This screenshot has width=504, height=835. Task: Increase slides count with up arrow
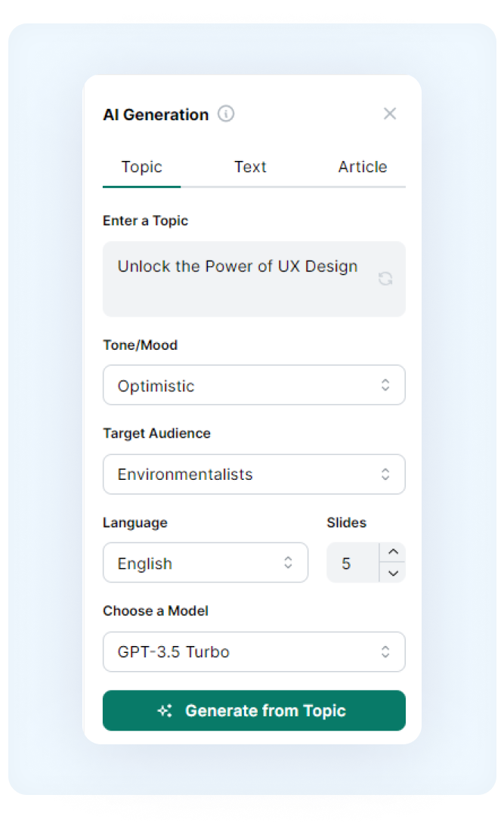pos(393,552)
